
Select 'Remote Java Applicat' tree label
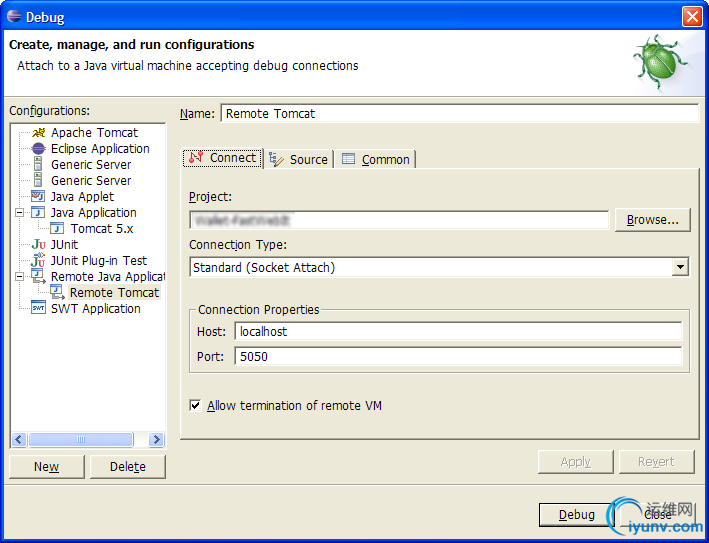pos(108,276)
